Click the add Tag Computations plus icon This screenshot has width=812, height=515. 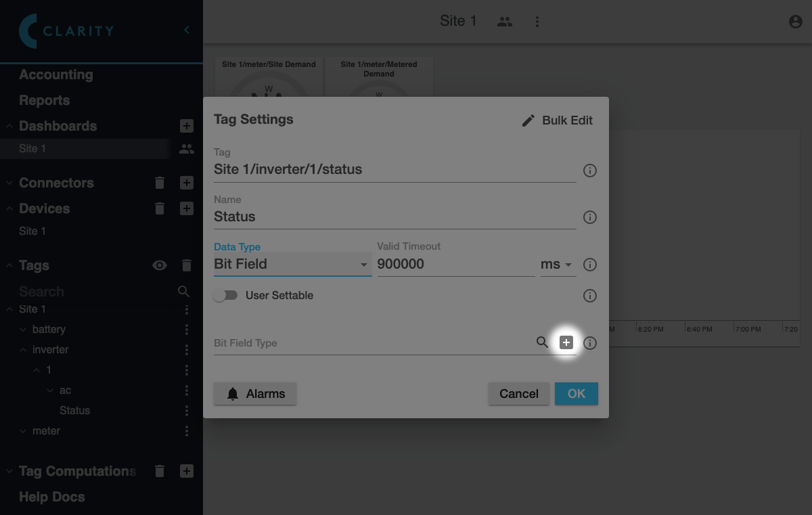pos(187,471)
